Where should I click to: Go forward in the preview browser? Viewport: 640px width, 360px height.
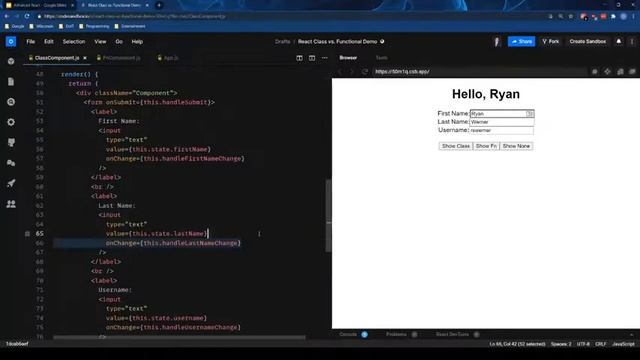point(352,71)
